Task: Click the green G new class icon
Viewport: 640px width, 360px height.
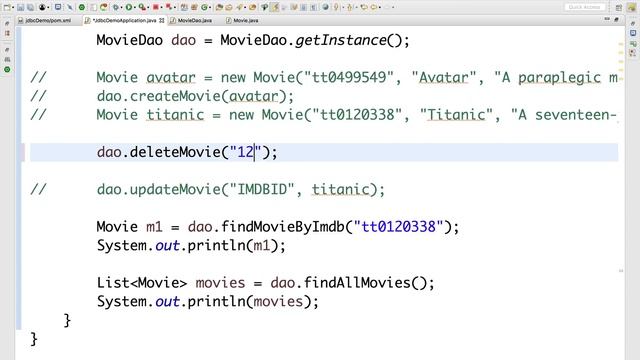Action: pos(204,7)
